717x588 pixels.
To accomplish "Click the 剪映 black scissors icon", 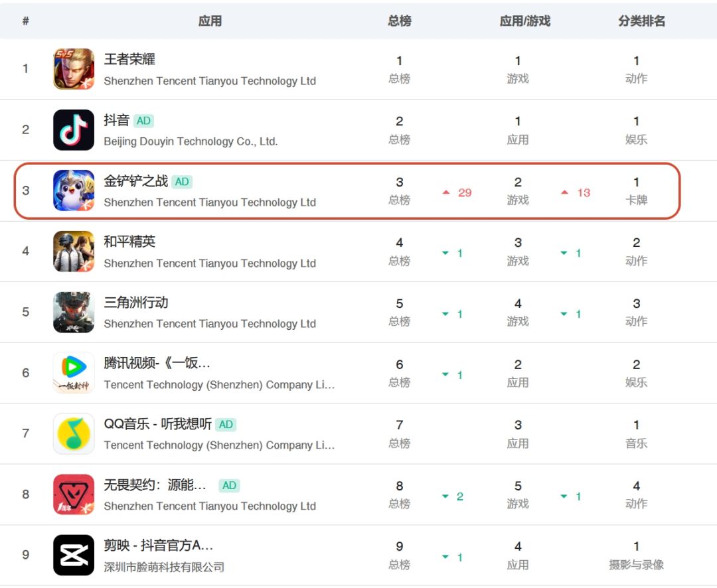I will 74,555.
